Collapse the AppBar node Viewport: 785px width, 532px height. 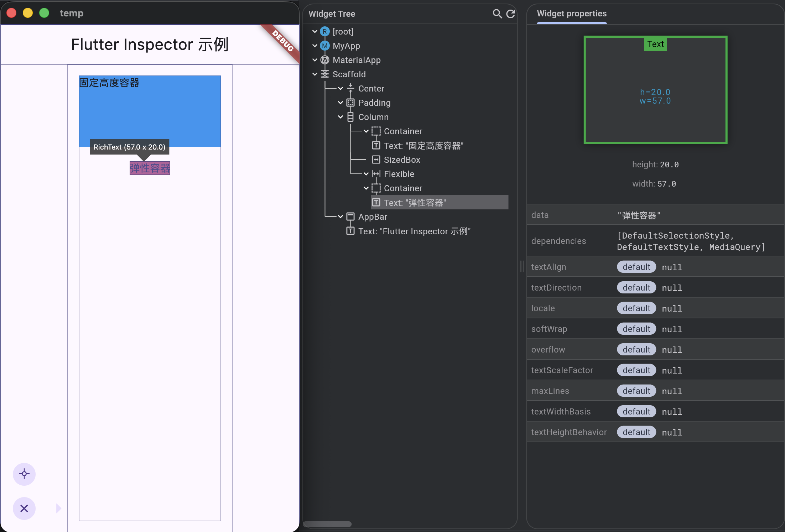pyautogui.click(x=340, y=217)
